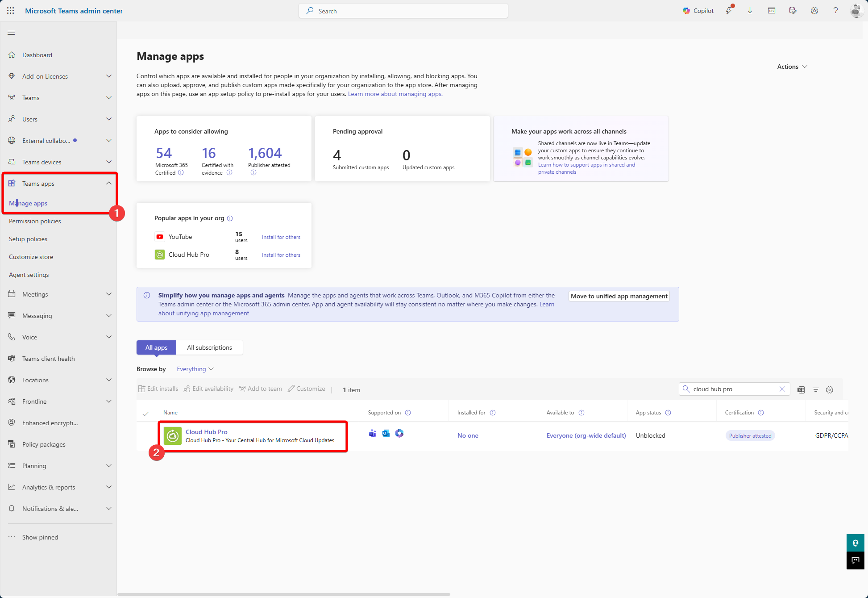This screenshot has width=868, height=598.
Task: Open the filter icon beside the app search
Action: (x=816, y=390)
